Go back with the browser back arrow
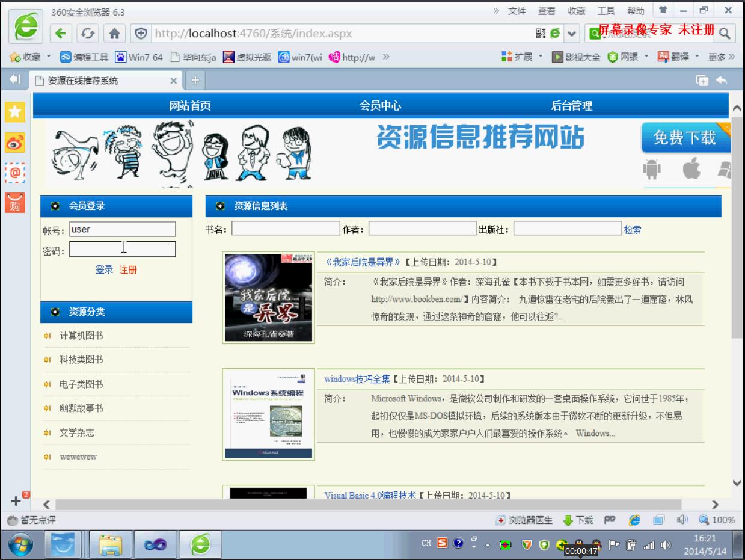This screenshot has width=745, height=560. coord(60,34)
